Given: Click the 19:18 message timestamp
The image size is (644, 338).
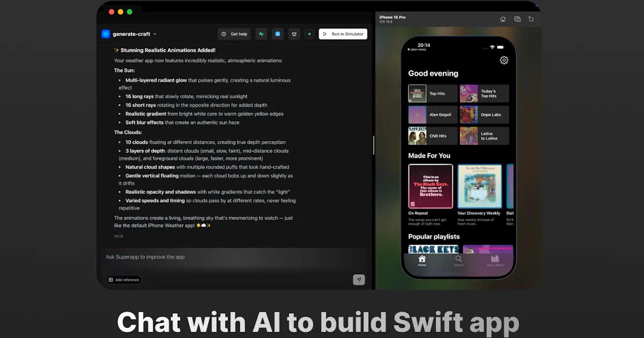Looking at the screenshot, I should [x=118, y=236].
